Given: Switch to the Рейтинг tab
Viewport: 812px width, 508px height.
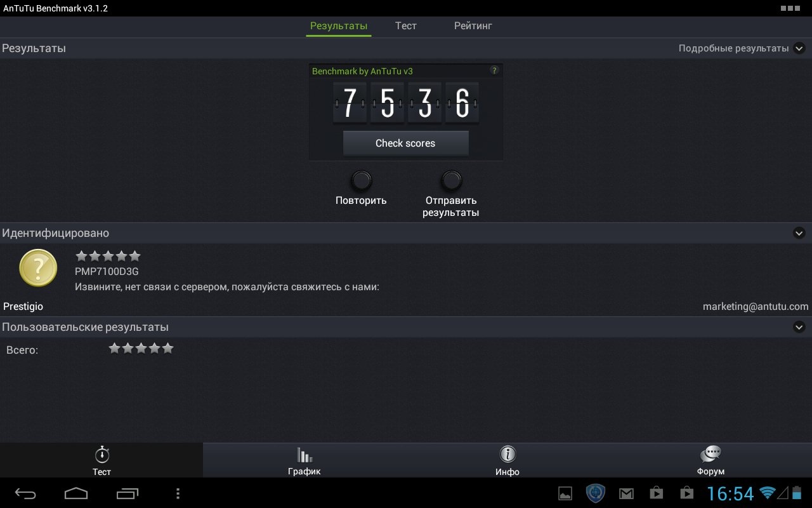Looking at the screenshot, I should click(473, 26).
